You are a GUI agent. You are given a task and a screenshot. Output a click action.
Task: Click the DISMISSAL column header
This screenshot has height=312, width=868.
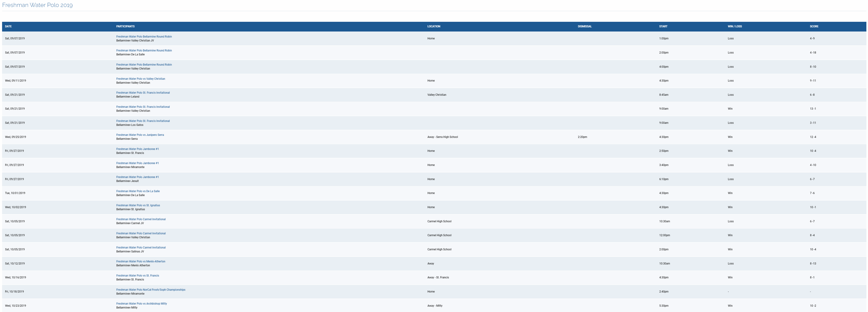click(x=585, y=26)
